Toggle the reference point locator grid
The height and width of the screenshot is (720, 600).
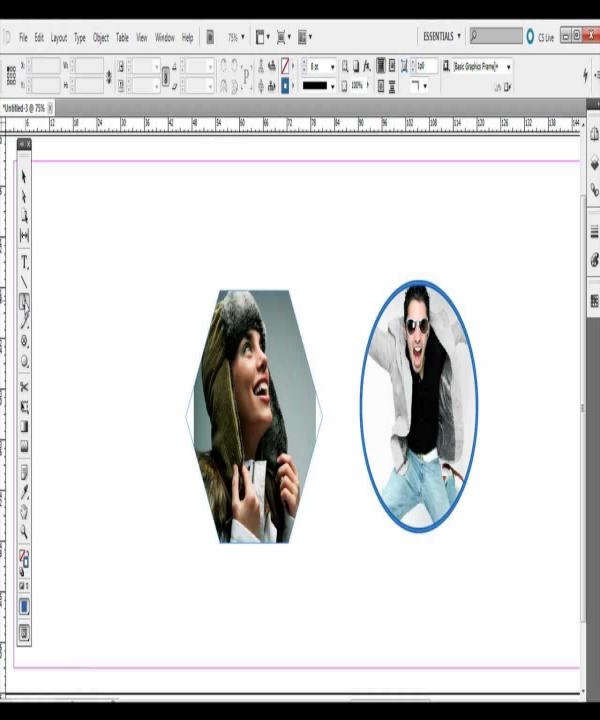point(11,75)
